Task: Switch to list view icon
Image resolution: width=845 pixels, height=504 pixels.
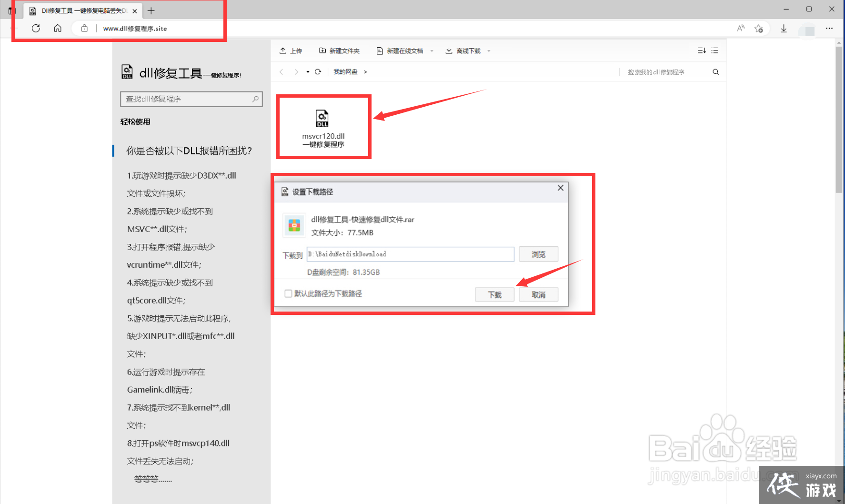Action: pos(714,50)
